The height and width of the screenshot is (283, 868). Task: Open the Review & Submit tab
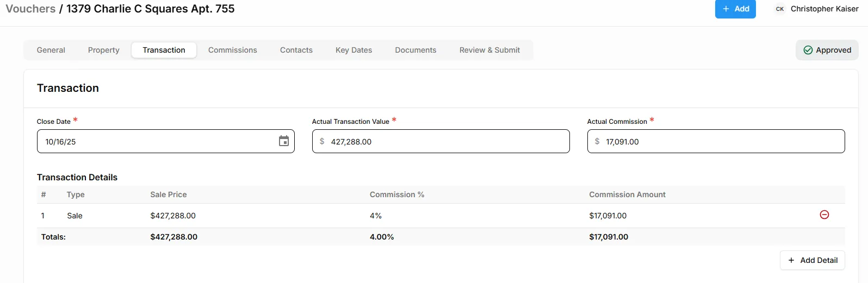(x=489, y=50)
